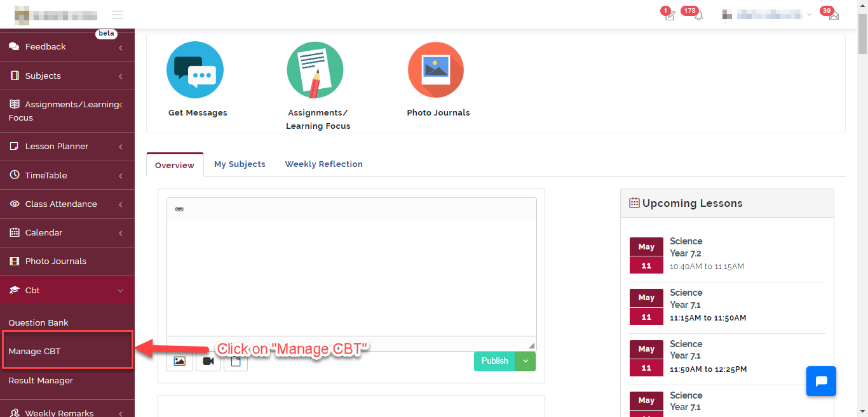This screenshot has width=868, height=417.
Task: Open the Lesson Planner sidebar menu
Action: pyautogui.click(x=67, y=147)
